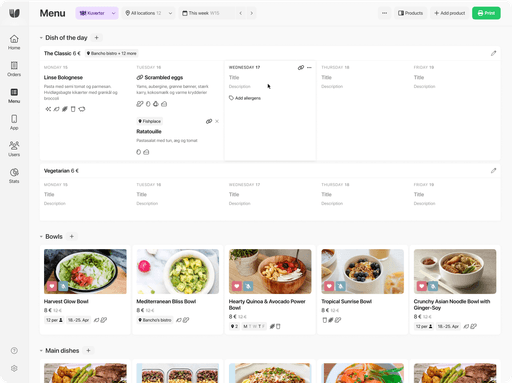
Task: Go to next week arrow
Action: point(252,13)
